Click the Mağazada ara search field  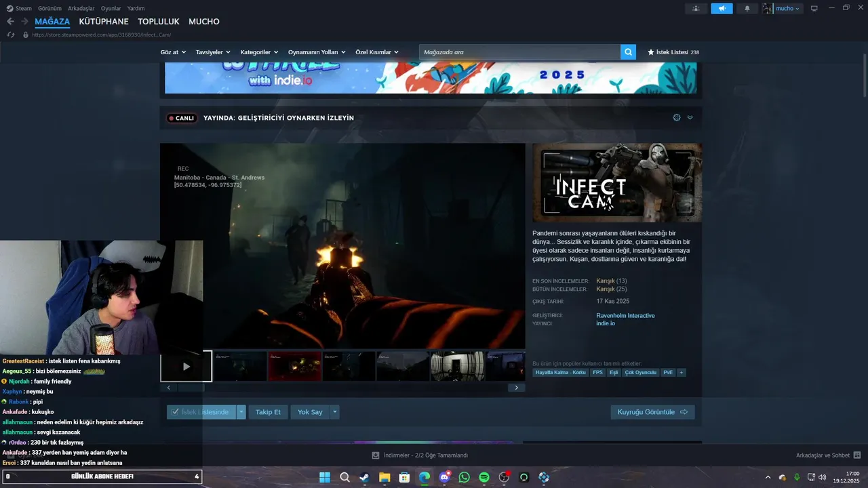(519, 52)
